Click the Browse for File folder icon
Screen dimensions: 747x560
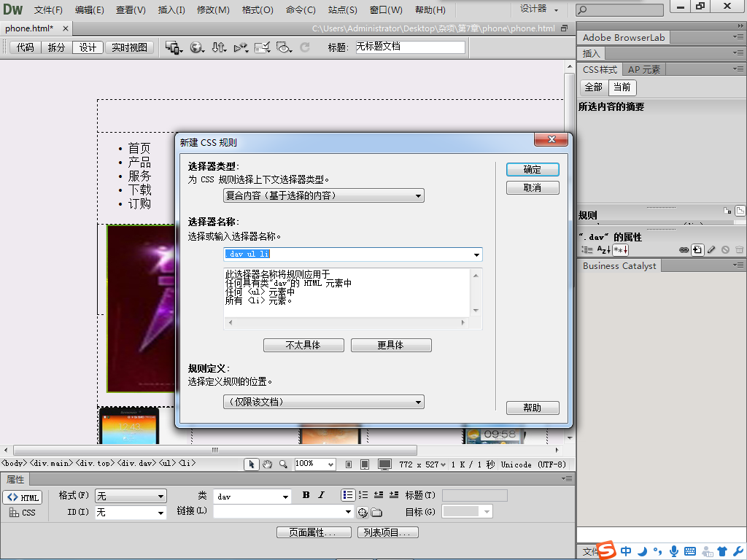coord(377,513)
